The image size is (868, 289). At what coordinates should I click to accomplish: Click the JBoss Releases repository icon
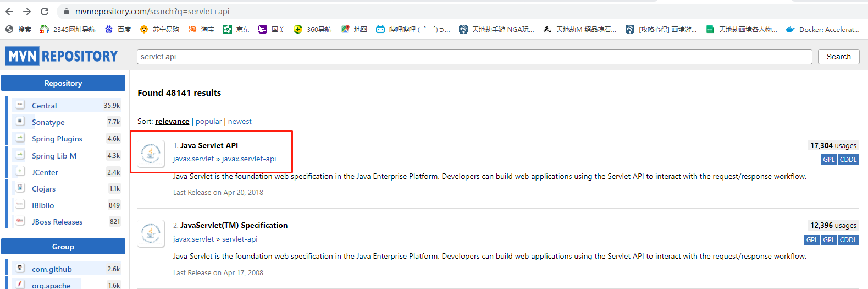[20, 221]
